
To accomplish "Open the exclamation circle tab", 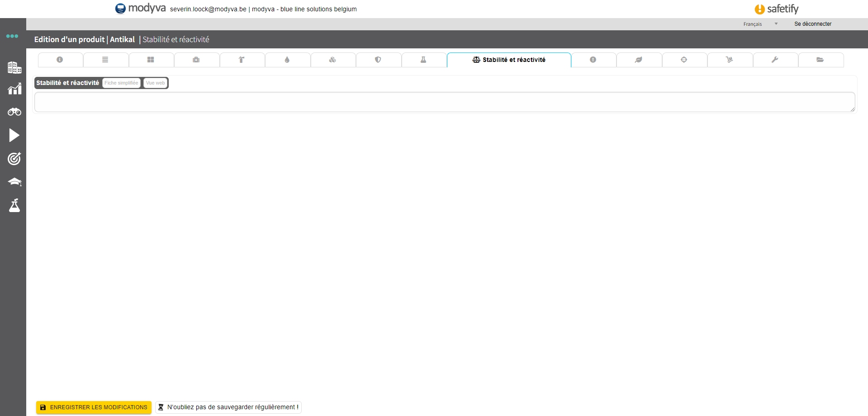I will tap(593, 60).
